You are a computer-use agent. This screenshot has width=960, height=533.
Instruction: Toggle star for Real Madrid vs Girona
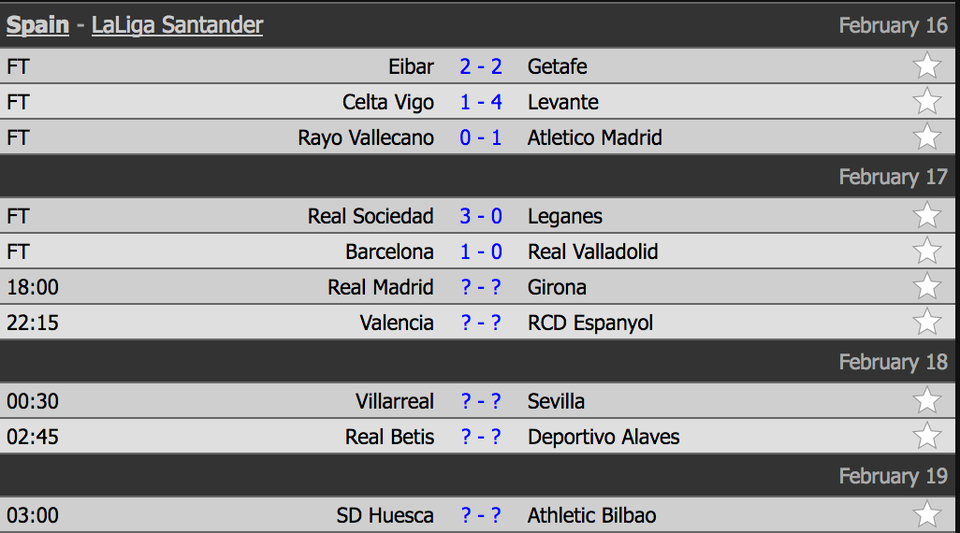(x=926, y=286)
